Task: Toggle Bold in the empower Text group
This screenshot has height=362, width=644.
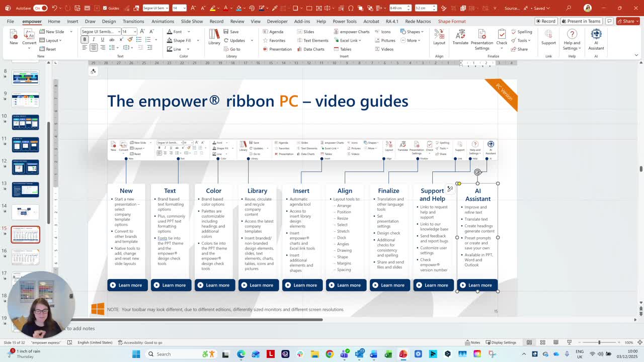Action: [x=85, y=39]
